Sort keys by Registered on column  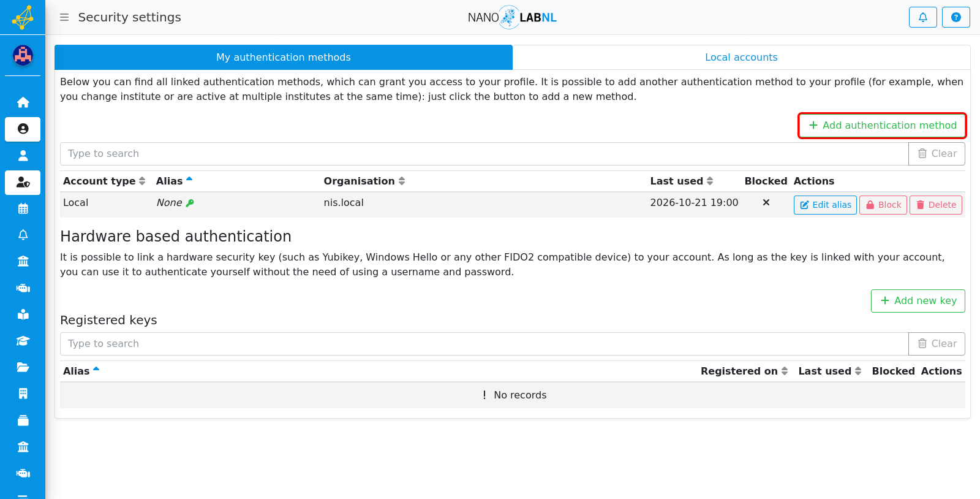coord(744,371)
